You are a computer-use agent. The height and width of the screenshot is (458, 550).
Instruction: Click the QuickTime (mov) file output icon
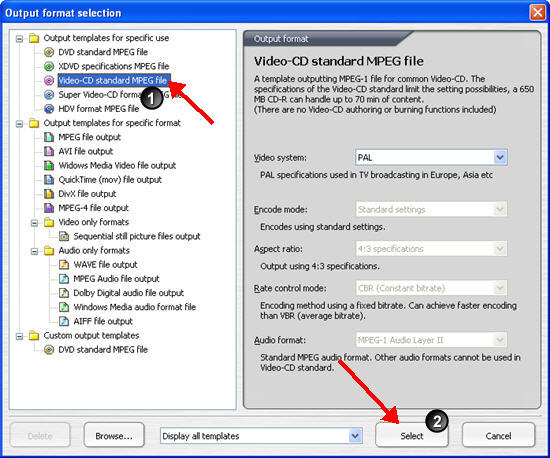[x=49, y=180]
